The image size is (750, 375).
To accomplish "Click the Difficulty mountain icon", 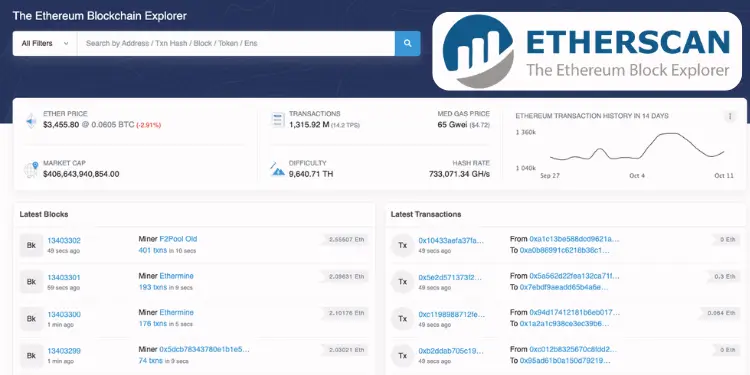I will [x=277, y=169].
